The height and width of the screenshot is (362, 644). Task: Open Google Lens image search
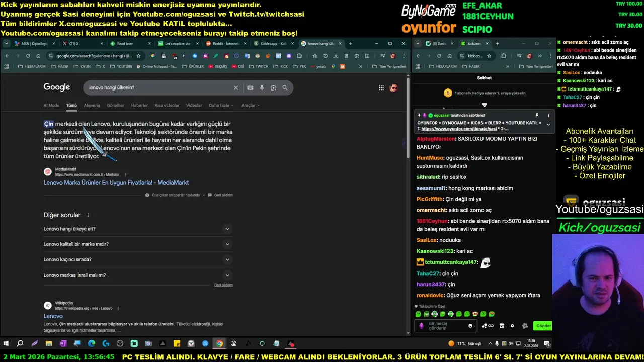[273, 87]
